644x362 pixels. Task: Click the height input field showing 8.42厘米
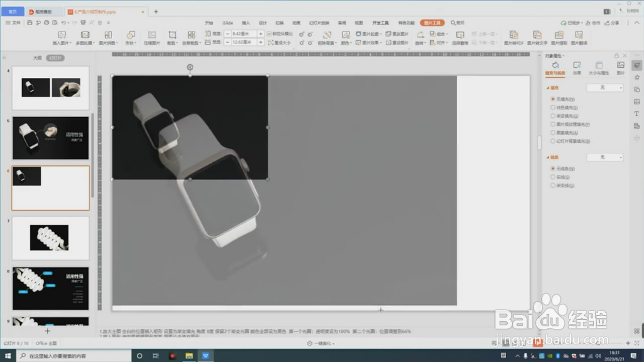(244, 34)
